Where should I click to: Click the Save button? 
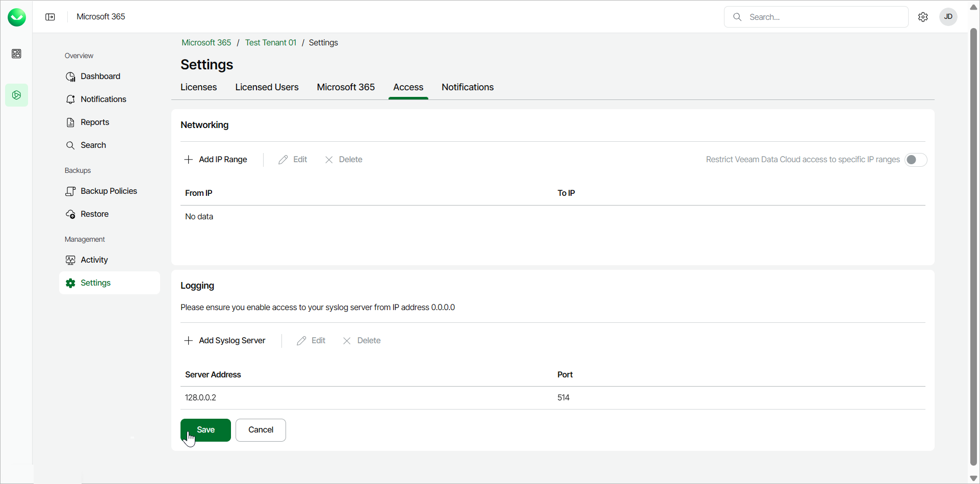[205, 430]
